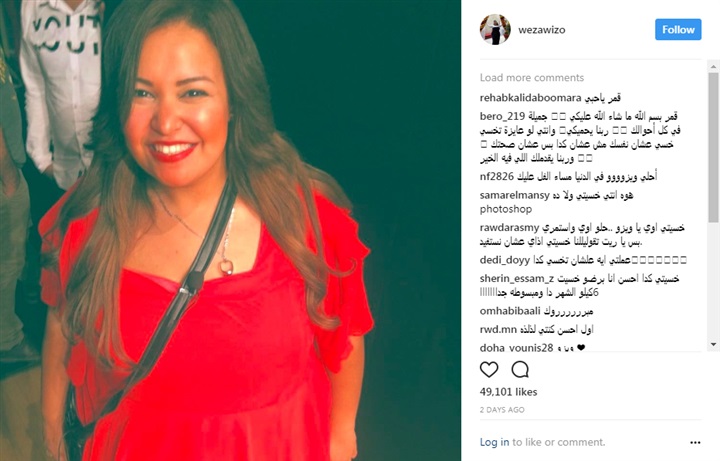Screen dimensions: 720x461
Task: Log in to like or comment
Action: pyautogui.click(x=495, y=442)
